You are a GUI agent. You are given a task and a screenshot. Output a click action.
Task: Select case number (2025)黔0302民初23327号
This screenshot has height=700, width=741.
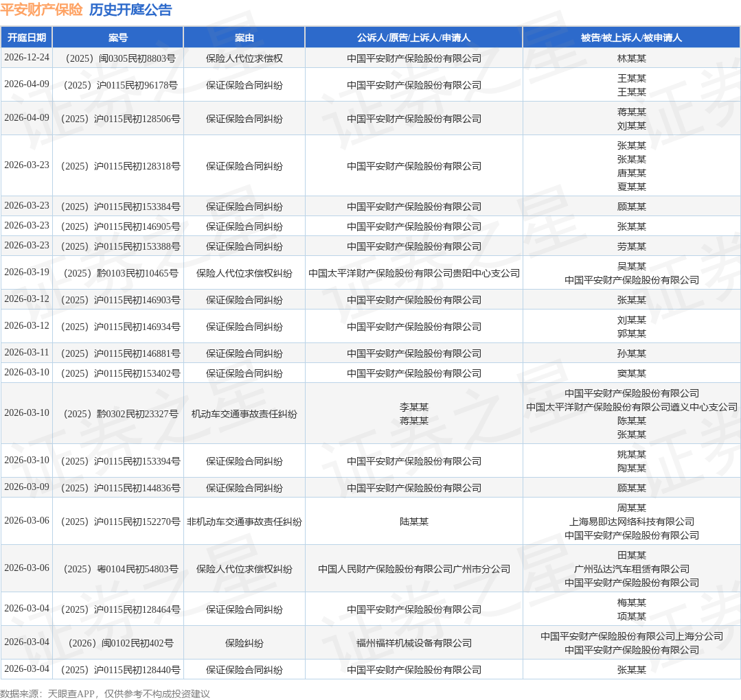pos(118,414)
